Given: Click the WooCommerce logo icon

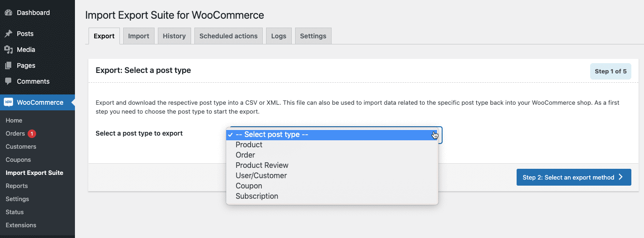Looking at the screenshot, I should click(8, 102).
